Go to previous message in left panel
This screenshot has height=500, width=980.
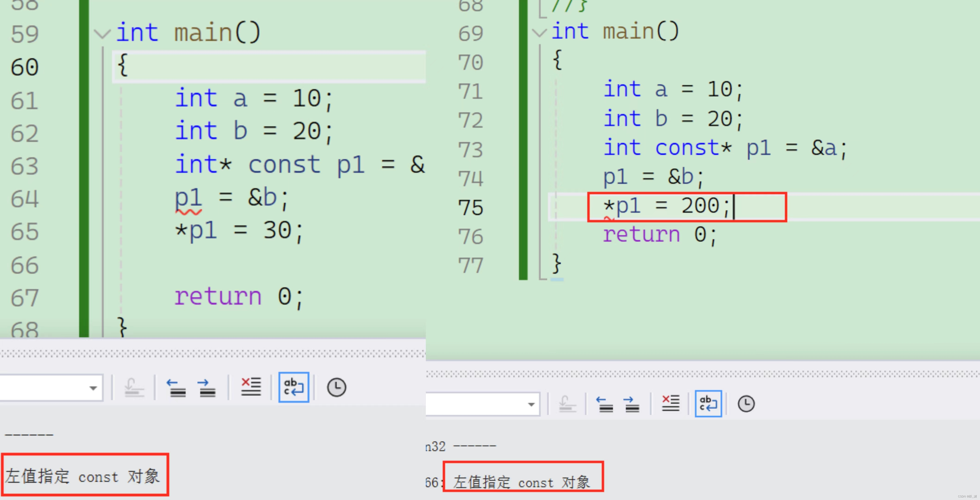176,388
